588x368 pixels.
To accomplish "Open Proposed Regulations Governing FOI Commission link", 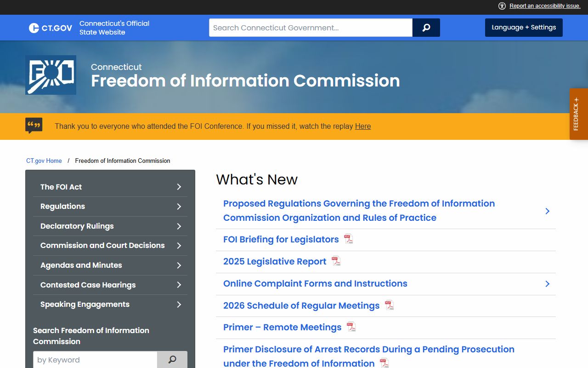I will [x=359, y=211].
